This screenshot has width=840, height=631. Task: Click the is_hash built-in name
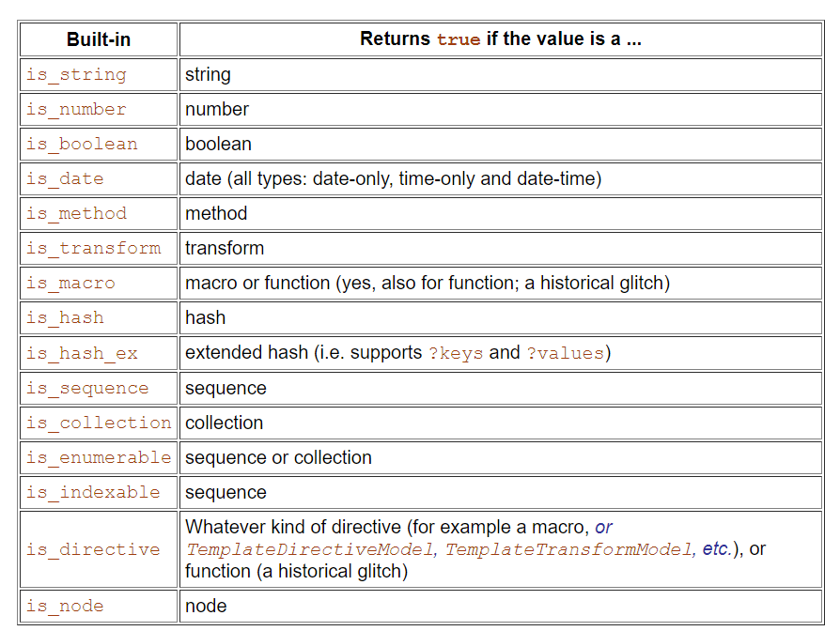(x=65, y=318)
